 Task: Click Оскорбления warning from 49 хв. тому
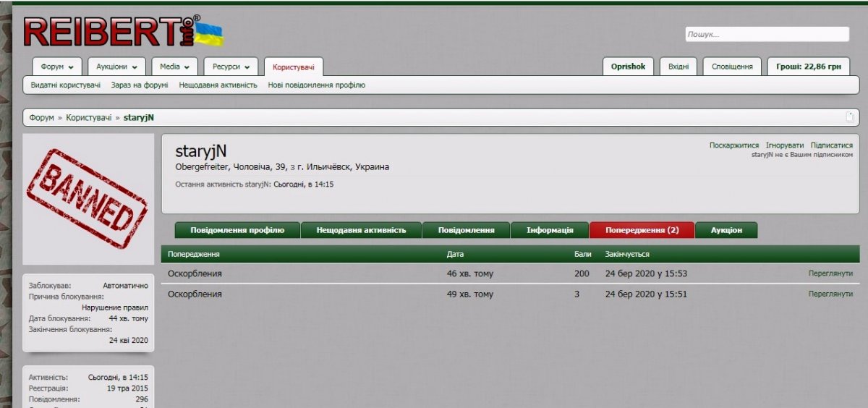[x=195, y=294]
